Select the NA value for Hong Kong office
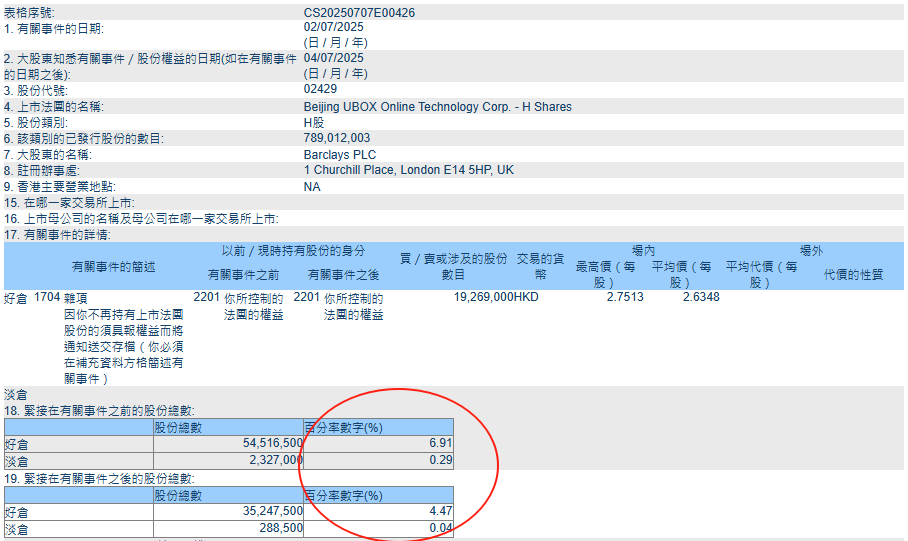The height and width of the screenshot is (541, 908). click(312, 187)
